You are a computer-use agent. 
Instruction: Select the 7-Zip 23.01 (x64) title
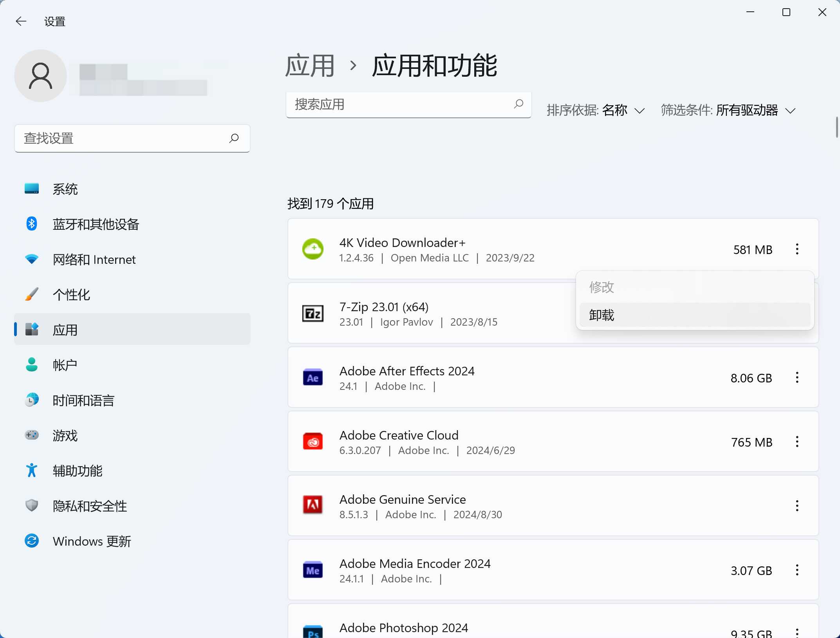pos(384,307)
